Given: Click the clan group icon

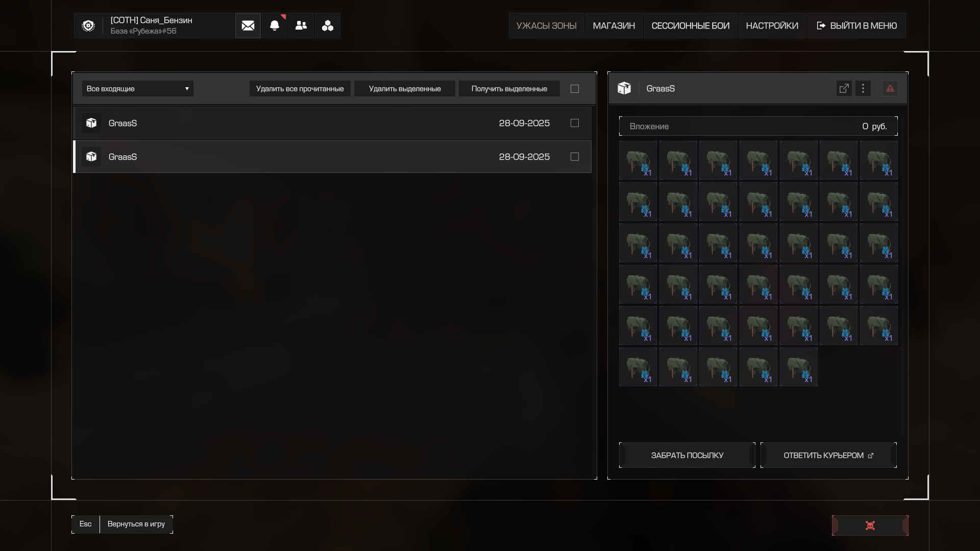Looking at the screenshot, I should (x=328, y=26).
